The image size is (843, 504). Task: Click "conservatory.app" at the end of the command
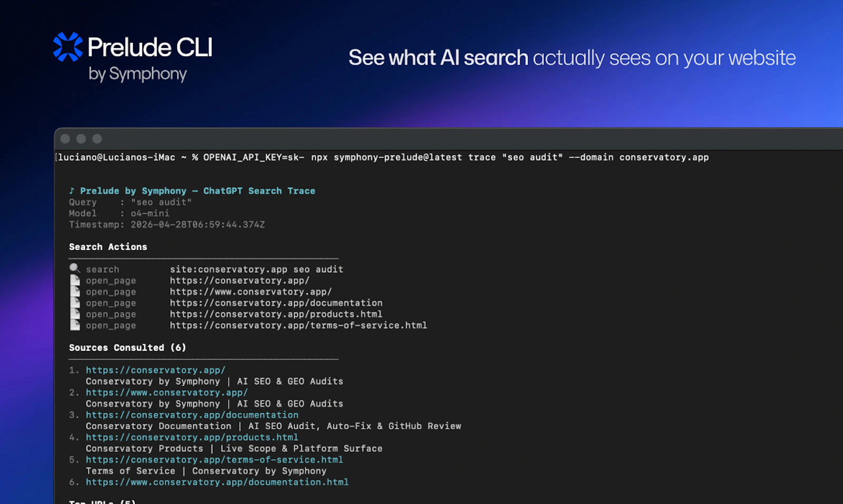tap(664, 157)
